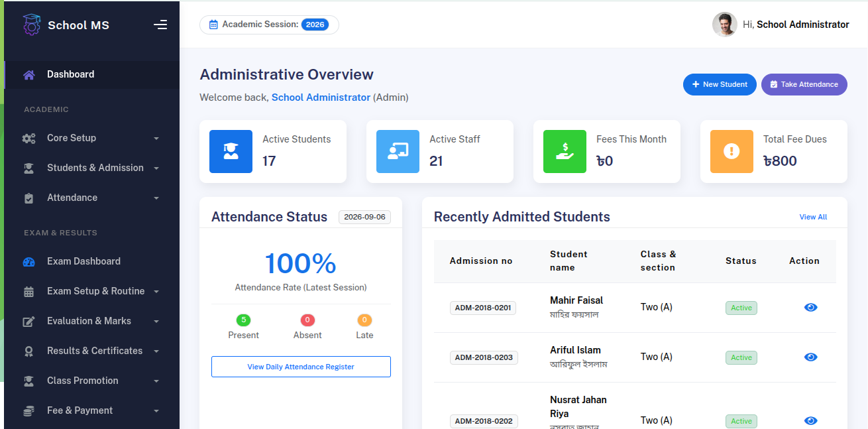Collapse the sidebar with the hamburger icon
This screenshot has height=429, width=868.
[160, 25]
